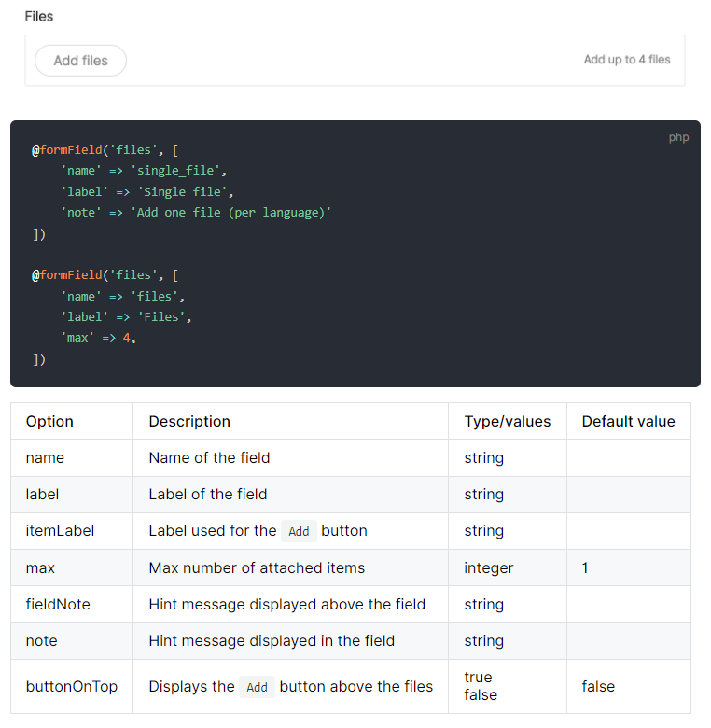Click the Description column header
The height and width of the screenshot is (728, 711).
click(189, 421)
